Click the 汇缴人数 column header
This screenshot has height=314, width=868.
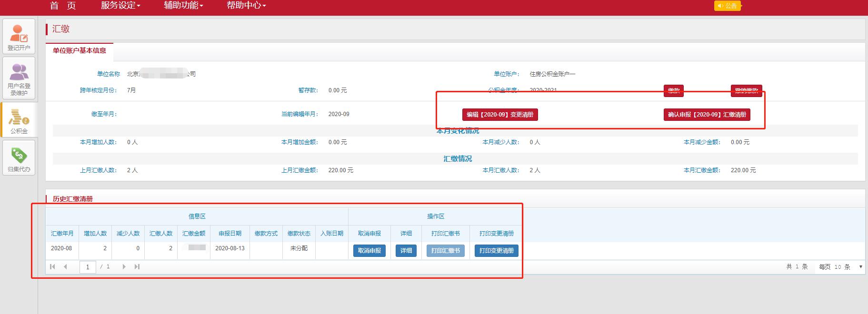pyautogui.click(x=161, y=234)
